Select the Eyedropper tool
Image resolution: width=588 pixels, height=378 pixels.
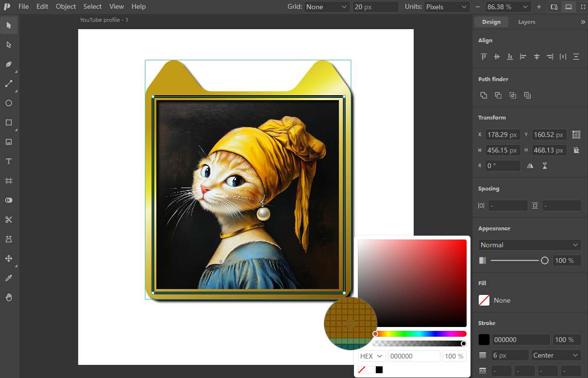coord(9,278)
